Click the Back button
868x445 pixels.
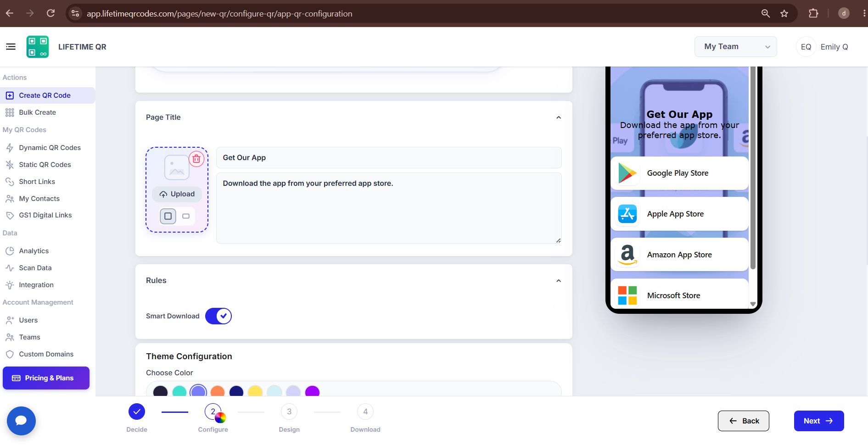[x=744, y=421]
